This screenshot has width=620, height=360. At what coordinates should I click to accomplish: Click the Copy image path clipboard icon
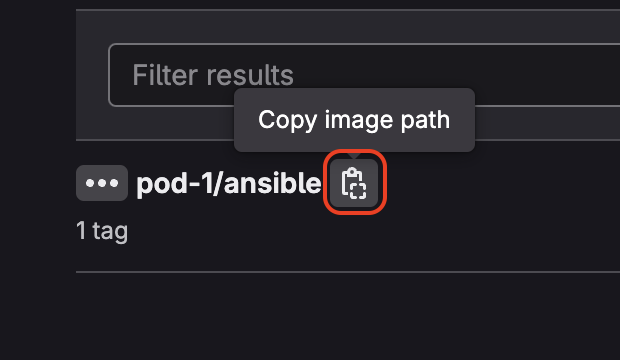(354, 183)
